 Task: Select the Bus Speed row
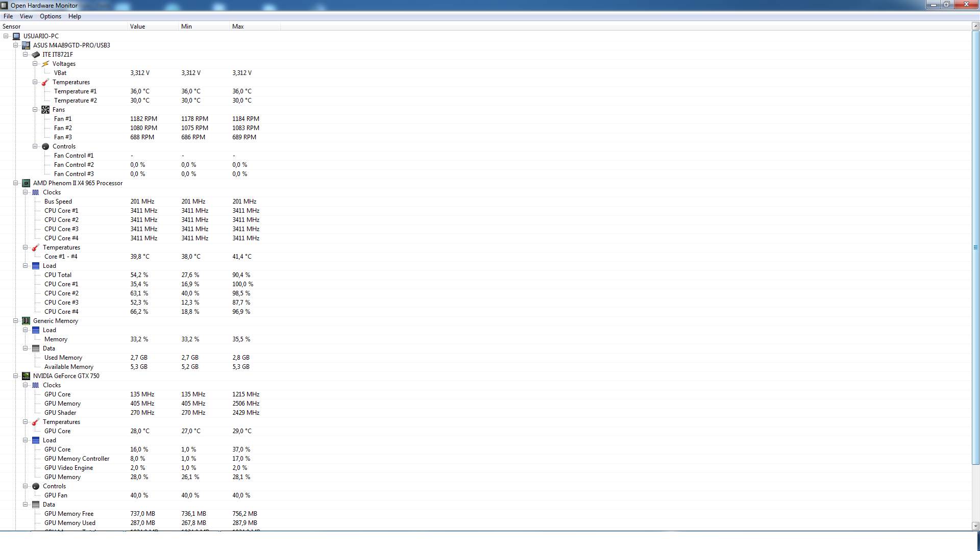tap(485, 202)
